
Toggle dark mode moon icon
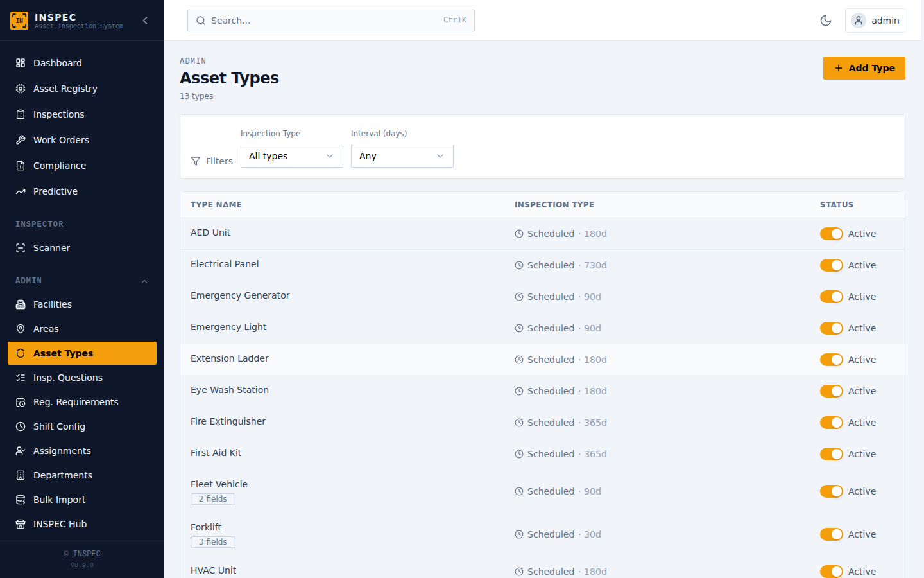826,21
